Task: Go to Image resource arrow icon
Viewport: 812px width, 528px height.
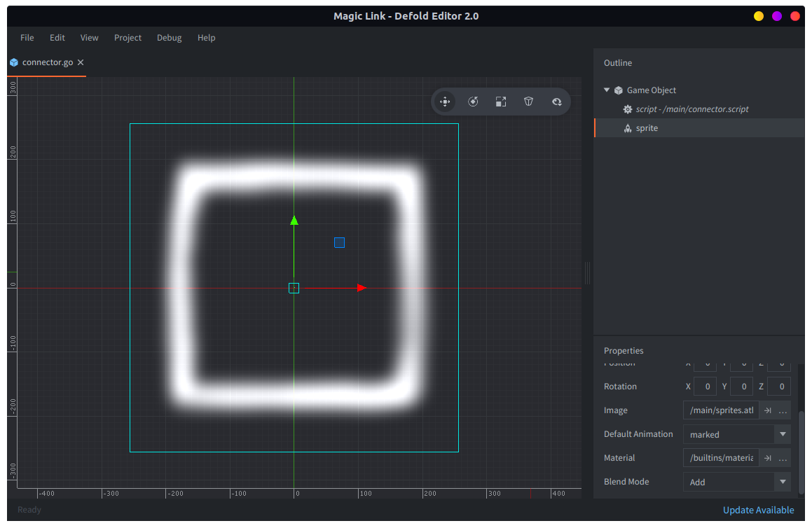Action: click(x=768, y=410)
